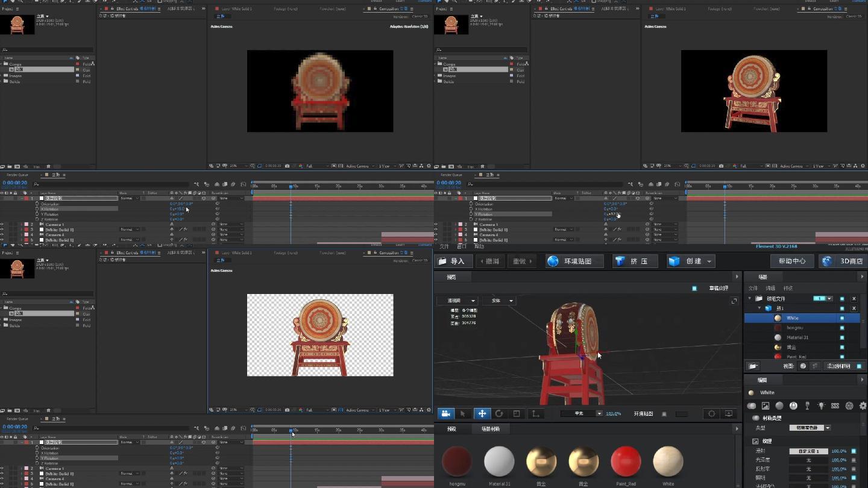Open the 3D商店 store button

[x=844, y=261]
